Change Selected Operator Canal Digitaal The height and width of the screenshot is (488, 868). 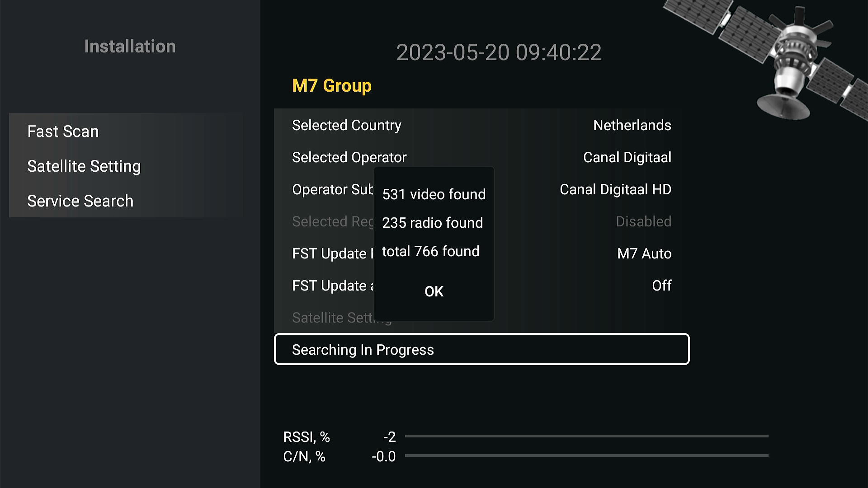pyautogui.click(x=481, y=157)
